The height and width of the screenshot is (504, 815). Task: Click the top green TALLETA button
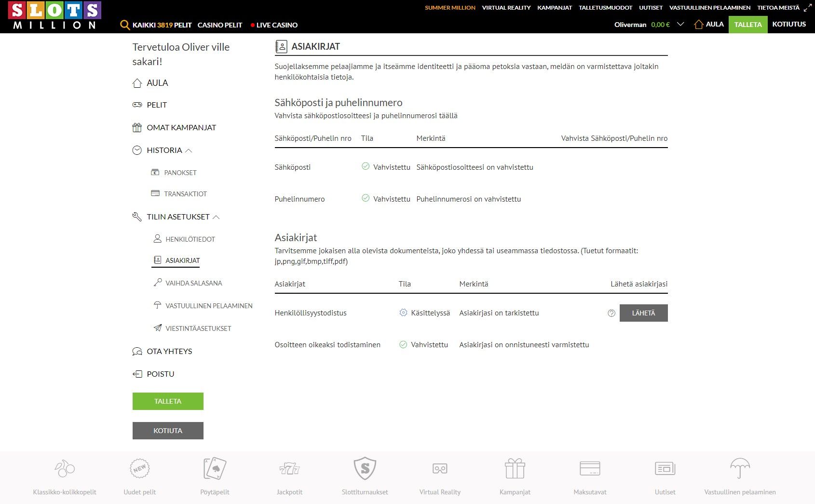[x=748, y=25]
